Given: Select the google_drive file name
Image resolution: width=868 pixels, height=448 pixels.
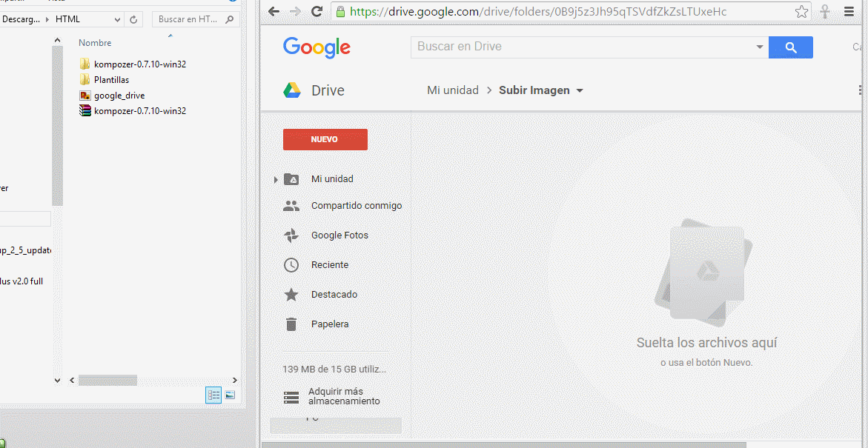Looking at the screenshot, I should [119, 95].
